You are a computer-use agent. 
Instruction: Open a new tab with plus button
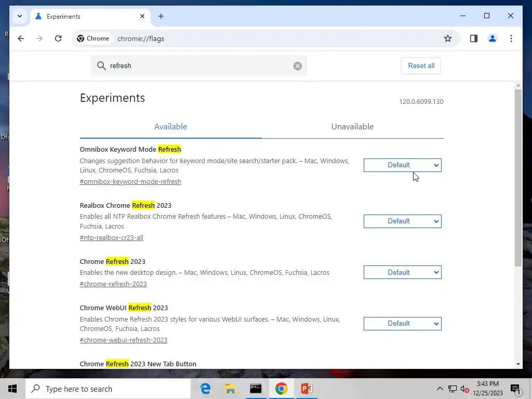pos(161,16)
